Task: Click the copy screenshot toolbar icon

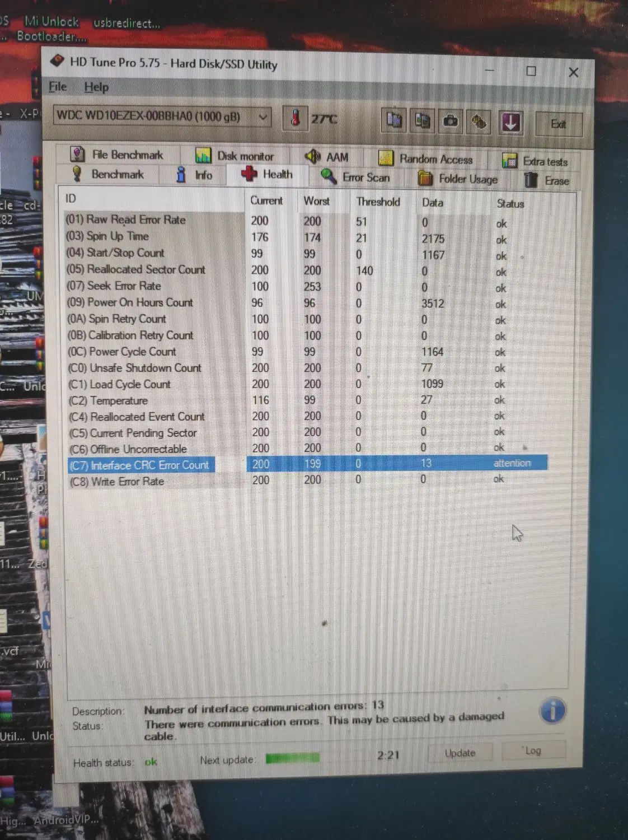Action: (x=422, y=120)
